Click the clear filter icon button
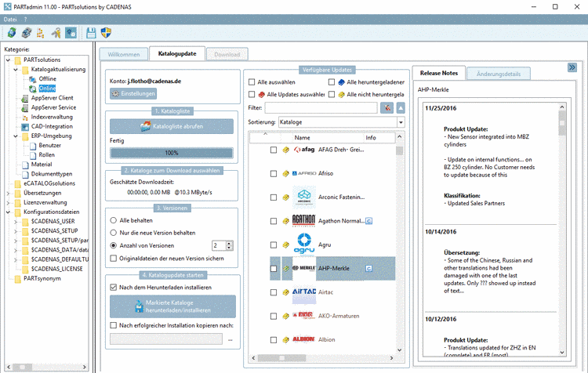The width and height of the screenshot is (588, 373). [x=387, y=108]
